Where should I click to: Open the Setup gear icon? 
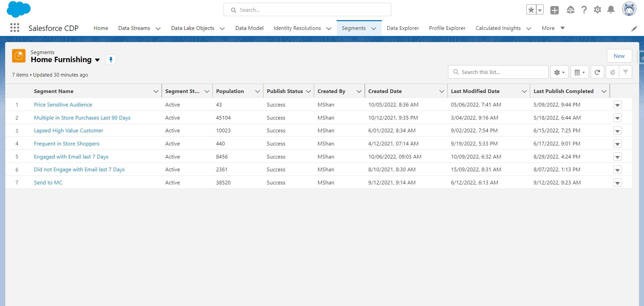(597, 10)
